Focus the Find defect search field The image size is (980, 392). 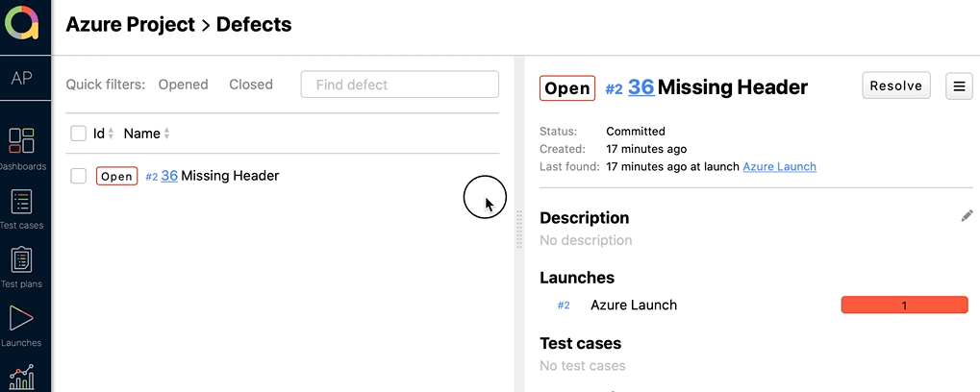tap(400, 85)
